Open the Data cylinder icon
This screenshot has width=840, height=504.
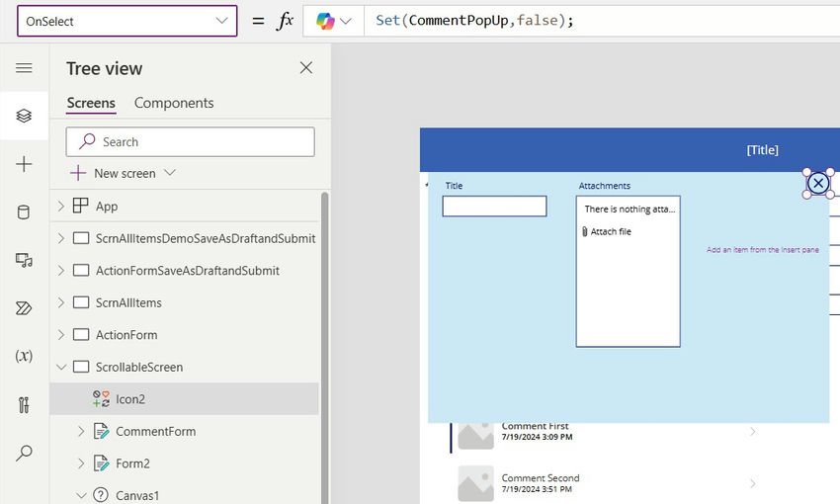click(x=24, y=212)
